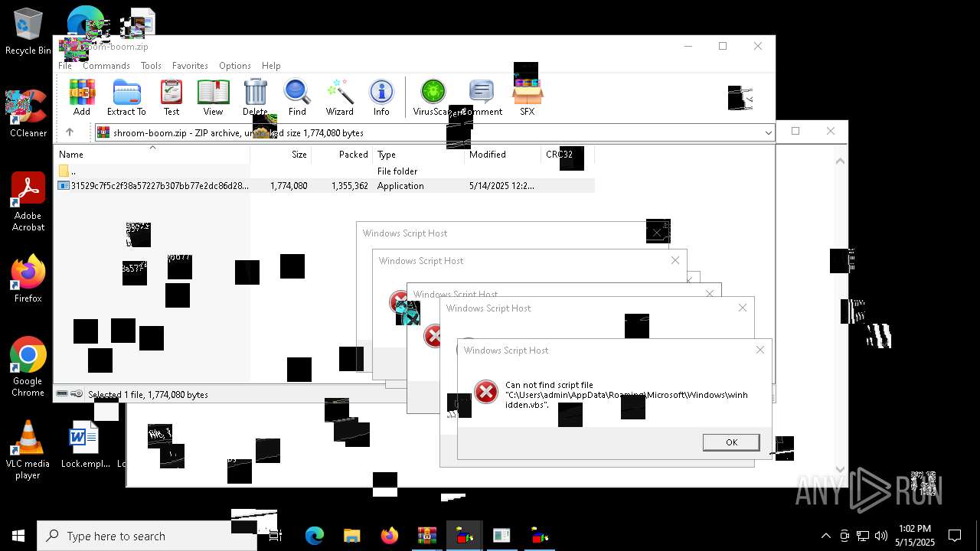Viewport: 980px width, 551px height.
Task: Open the Options menu
Action: click(x=235, y=66)
